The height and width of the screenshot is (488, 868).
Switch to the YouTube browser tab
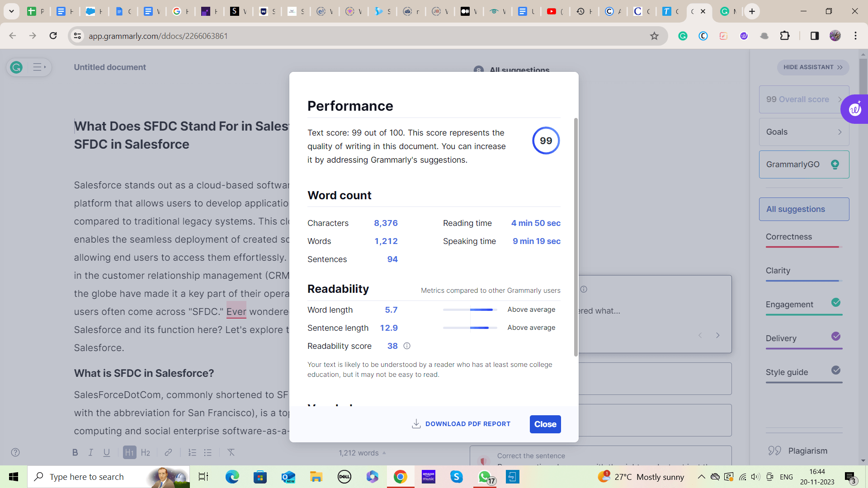click(x=556, y=11)
